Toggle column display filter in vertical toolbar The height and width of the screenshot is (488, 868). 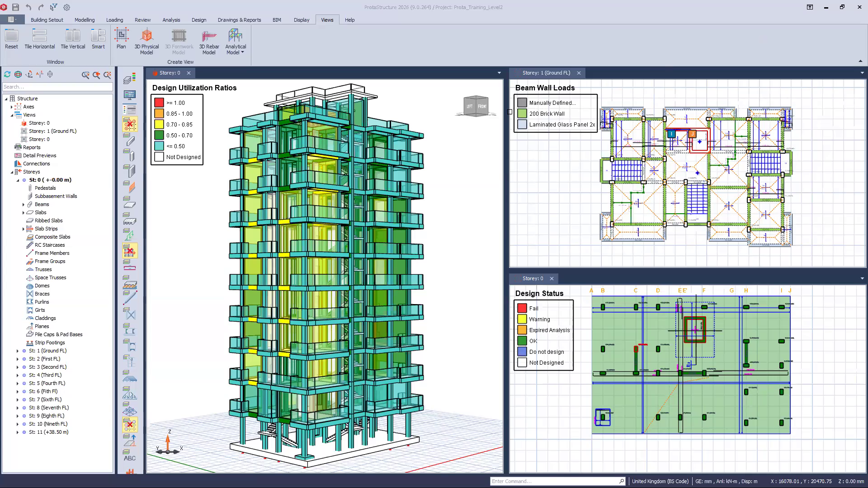click(130, 156)
